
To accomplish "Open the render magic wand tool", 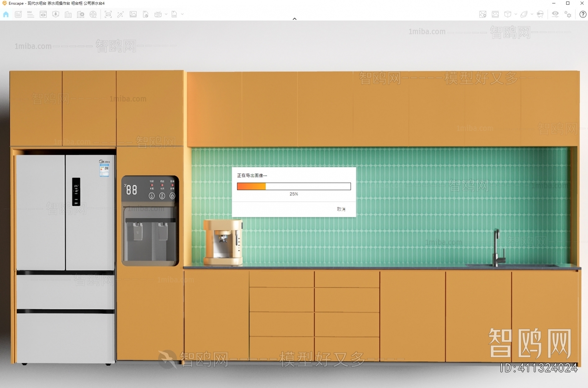I will point(121,15).
